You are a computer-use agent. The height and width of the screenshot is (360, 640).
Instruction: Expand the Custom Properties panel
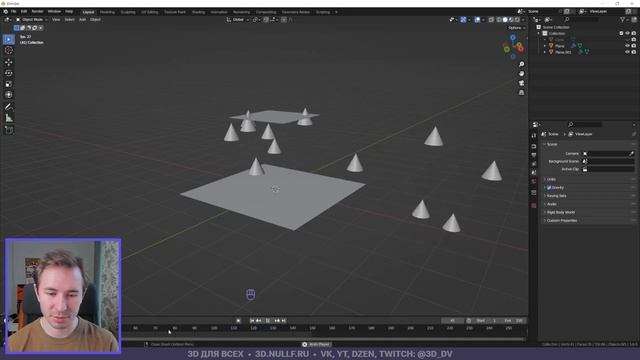561,220
